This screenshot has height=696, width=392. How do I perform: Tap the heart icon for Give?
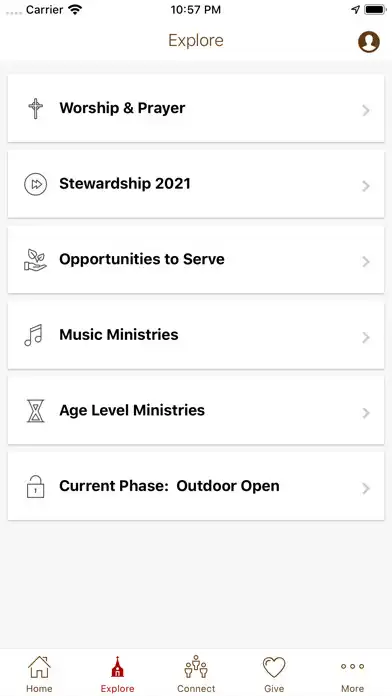[x=274, y=667]
